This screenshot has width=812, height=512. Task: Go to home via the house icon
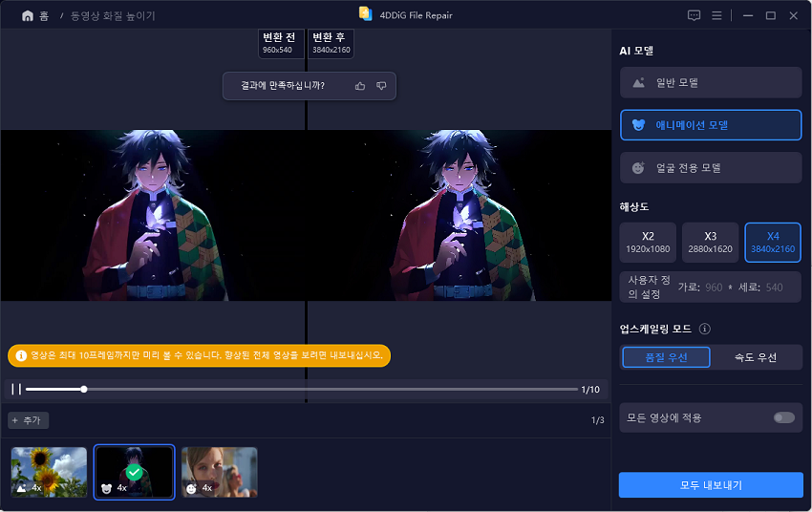pyautogui.click(x=28, y=16)
